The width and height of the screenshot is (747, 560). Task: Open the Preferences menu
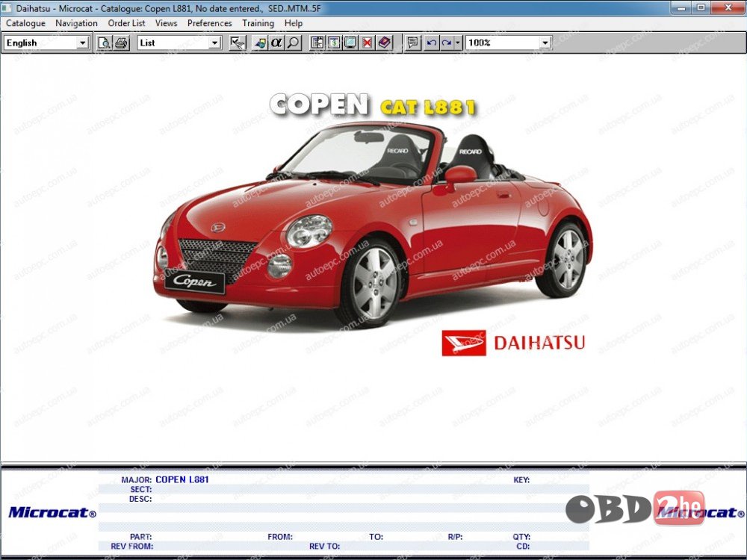(x=210, y=23)
